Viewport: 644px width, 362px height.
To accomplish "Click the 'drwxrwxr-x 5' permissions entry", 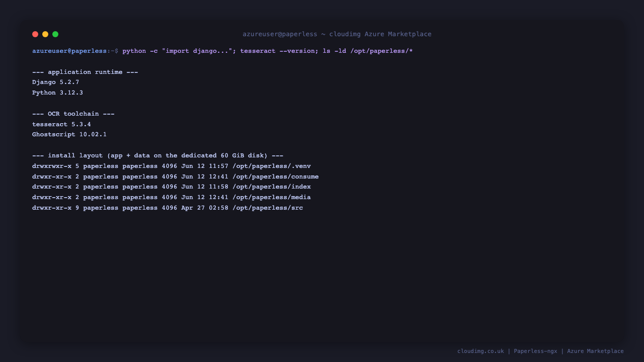I will 56,166.
